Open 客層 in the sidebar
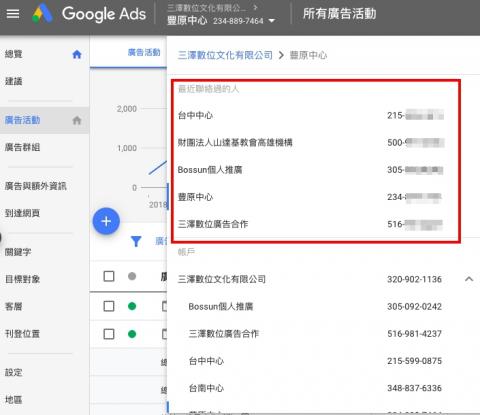Viewport: 480px width, 415px height. [14, 306]
